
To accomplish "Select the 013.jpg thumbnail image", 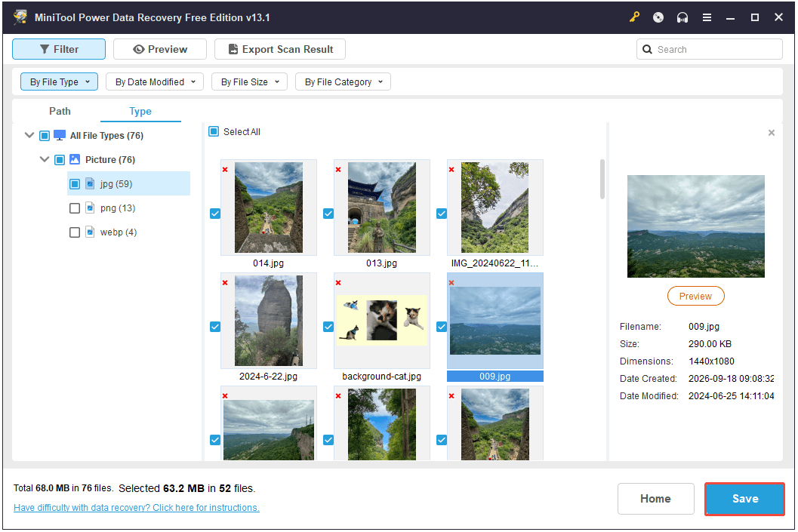I will [x=382, y=208].
